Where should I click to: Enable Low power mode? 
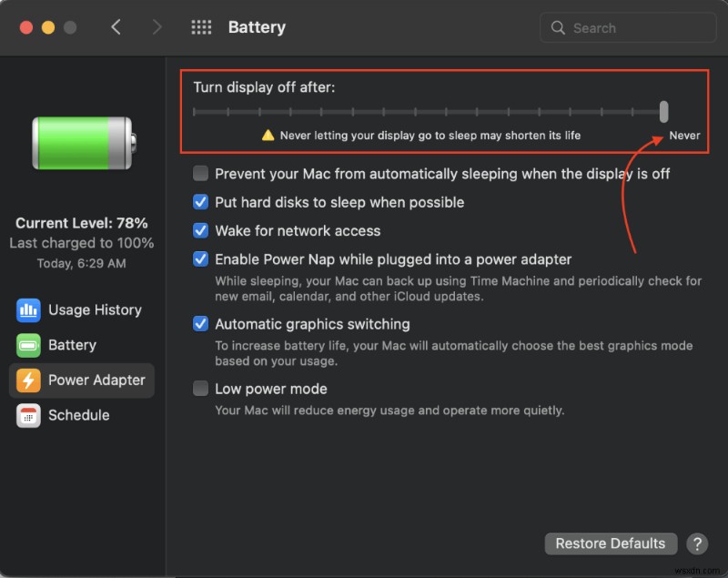pyautogui.click(x=199, y=389)
